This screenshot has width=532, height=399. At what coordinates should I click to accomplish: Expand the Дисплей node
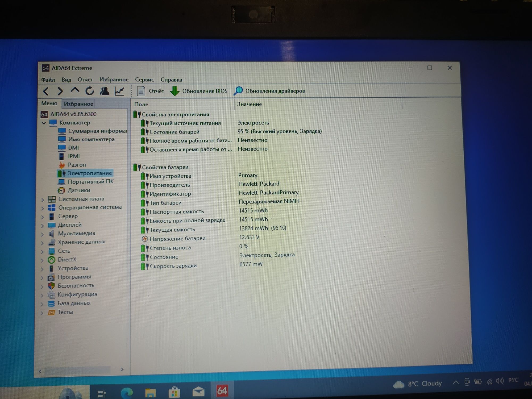(x=43, y=226)
